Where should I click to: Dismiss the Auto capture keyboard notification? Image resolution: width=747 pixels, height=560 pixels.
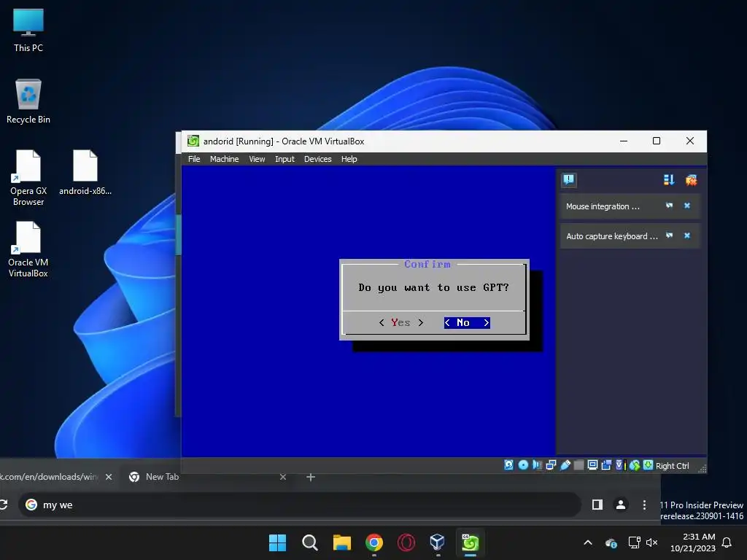[x=687, y=236]
